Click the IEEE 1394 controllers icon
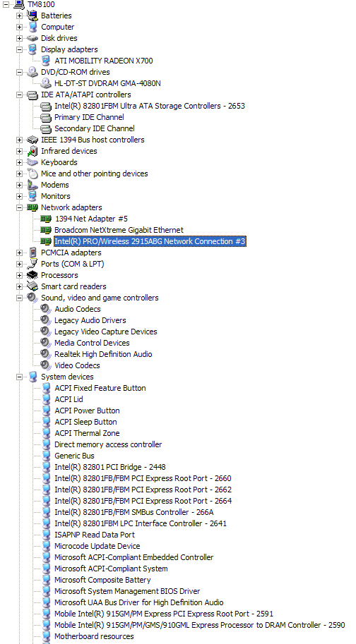Image resolution: width=356 pixels, height=644 pixels. 32,140
